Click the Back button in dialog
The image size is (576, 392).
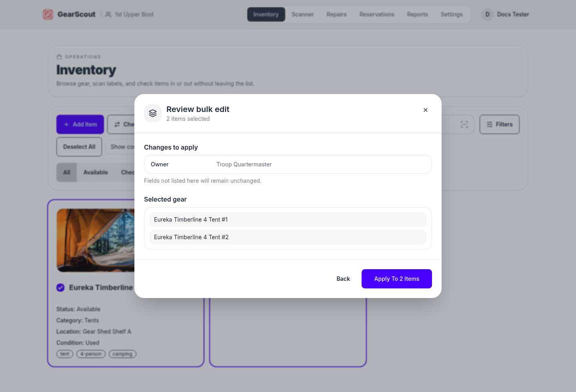[x=343, y=279]
